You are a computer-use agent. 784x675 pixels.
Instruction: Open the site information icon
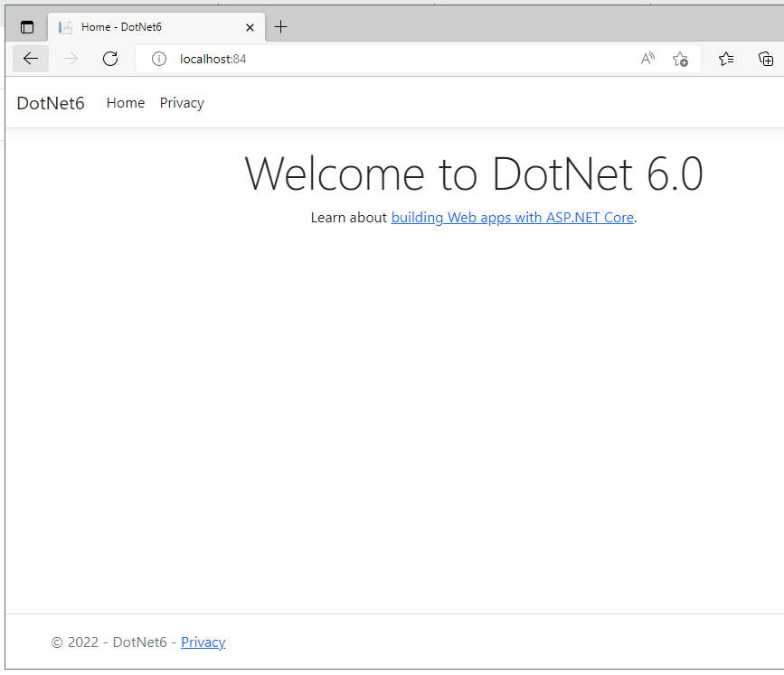tap(159, 59)
